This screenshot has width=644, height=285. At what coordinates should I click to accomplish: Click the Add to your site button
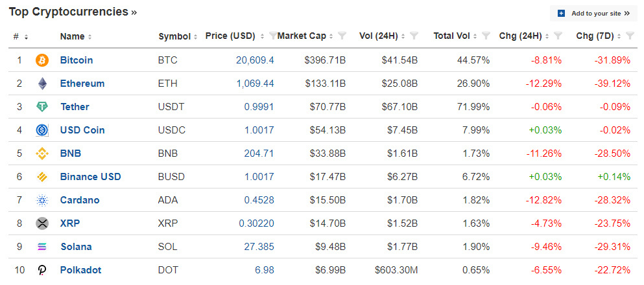593,14
